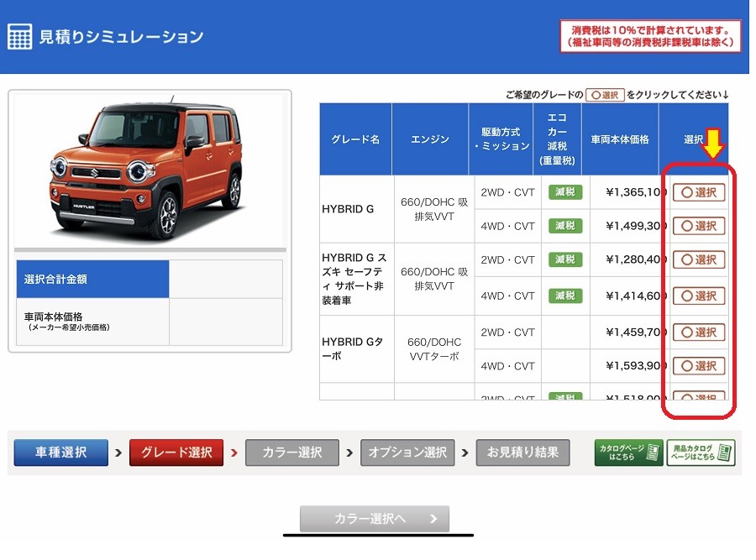Click the セーフティ サポート非装着車 grade cell
Image resolution: width=756 pixels, height=560 pixels.
[357, 279]
